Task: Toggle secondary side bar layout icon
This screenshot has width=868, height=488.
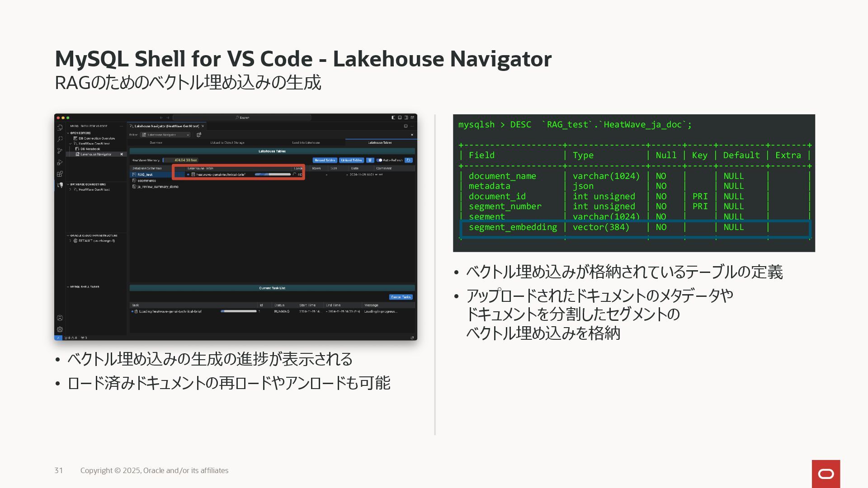Action: 406,117
